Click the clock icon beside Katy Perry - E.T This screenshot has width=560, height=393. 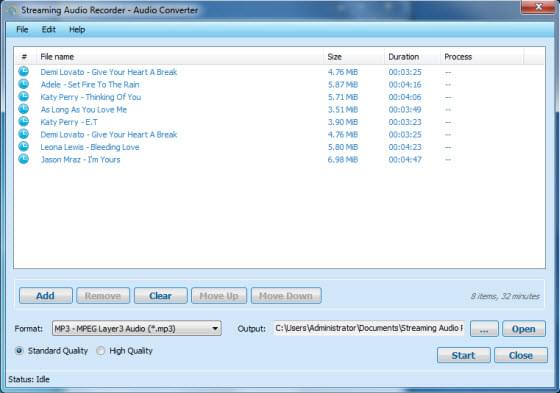24,121
